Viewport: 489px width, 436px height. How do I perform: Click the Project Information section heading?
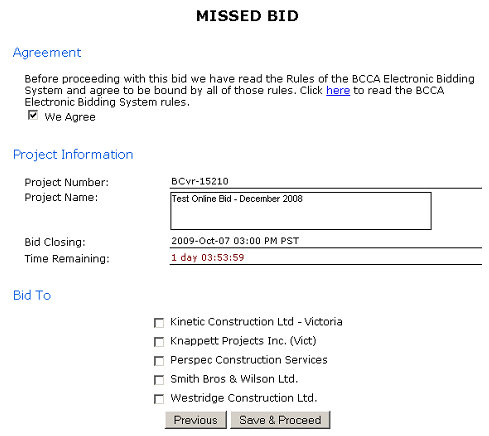coord(73,155)
